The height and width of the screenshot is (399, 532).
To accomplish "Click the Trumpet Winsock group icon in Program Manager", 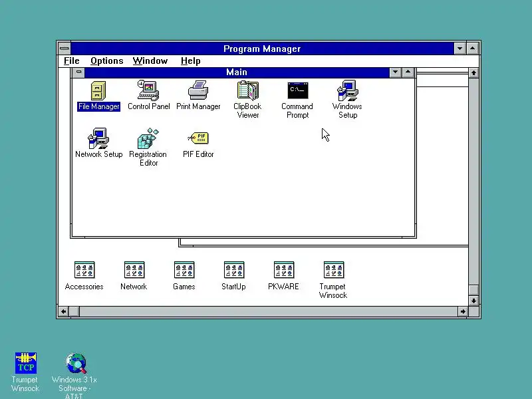I will (334, 270).
